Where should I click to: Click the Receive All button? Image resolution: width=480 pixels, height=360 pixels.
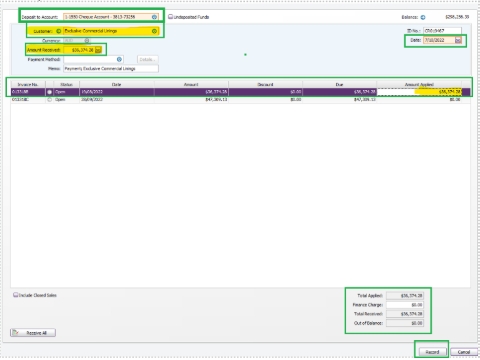click(x=33, y=333)
